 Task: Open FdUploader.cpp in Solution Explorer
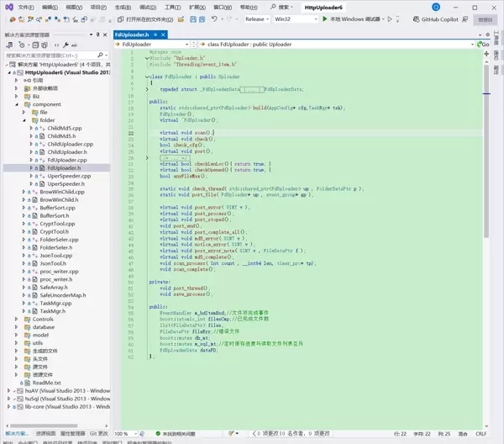pyautogui.click(x=67, y=159)
